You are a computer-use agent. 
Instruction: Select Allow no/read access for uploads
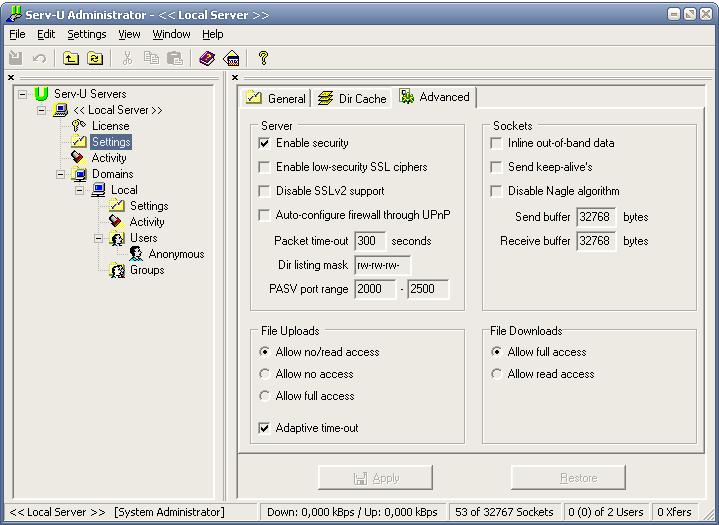point(264,352)
